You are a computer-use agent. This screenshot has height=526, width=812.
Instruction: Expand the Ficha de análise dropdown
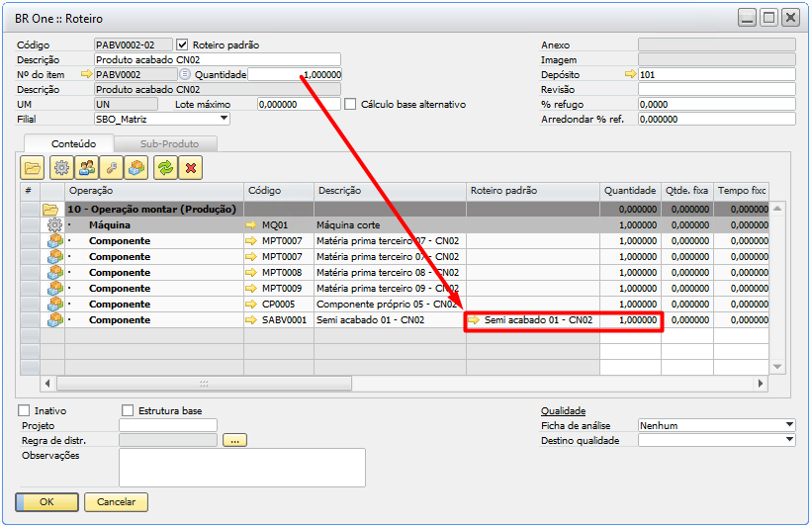click(x=788, y=426)
